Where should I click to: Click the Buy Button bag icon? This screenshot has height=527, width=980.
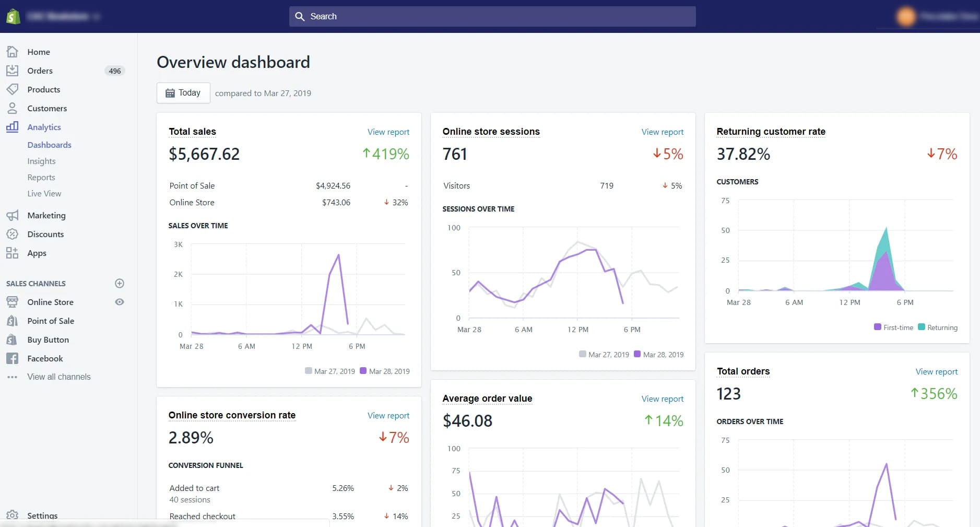click(13, 339)
